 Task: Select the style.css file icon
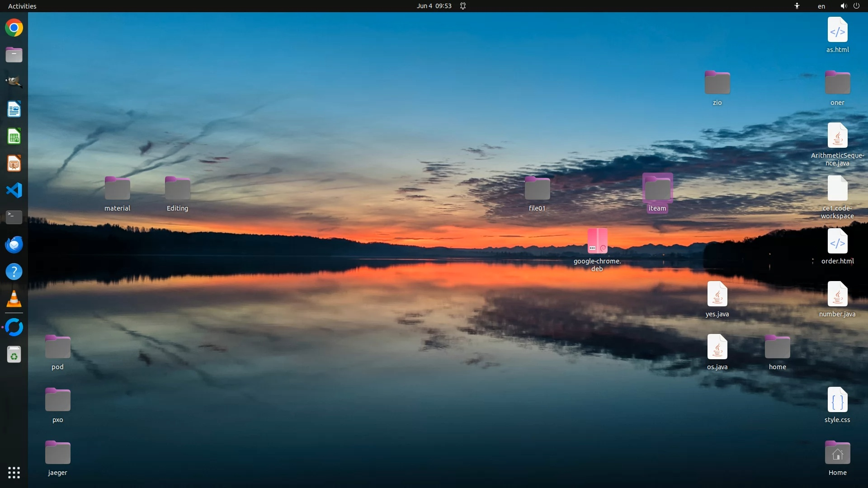coord(837,400)
